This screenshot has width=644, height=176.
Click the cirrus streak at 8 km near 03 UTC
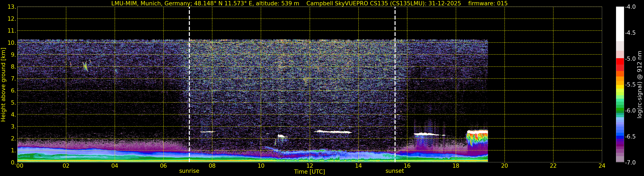pos(85,66)
